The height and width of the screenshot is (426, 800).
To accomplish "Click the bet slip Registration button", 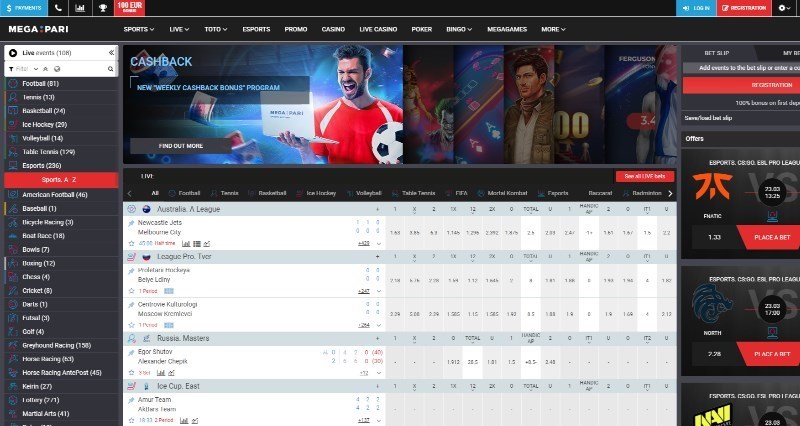I will pyautogui.click(x=742, y=85).
